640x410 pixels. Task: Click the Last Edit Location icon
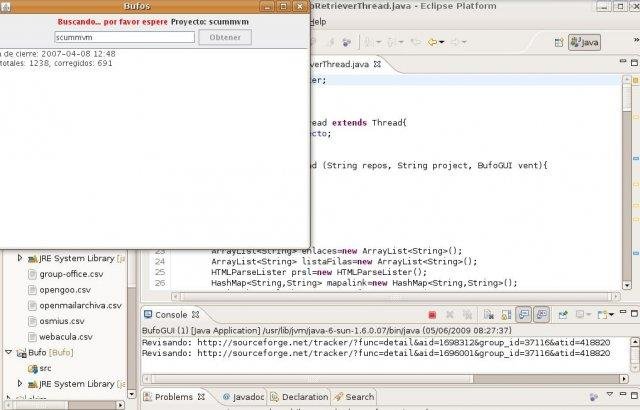click(416, 42)
